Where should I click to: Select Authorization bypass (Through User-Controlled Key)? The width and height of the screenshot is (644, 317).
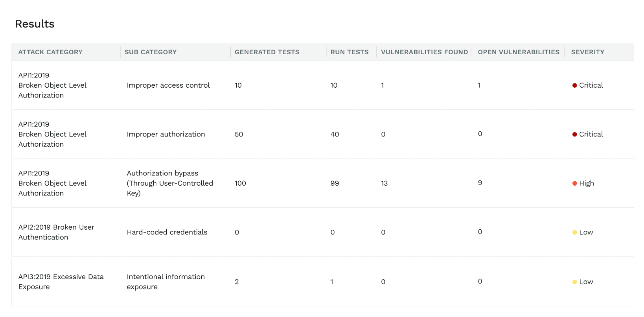tap(169, 183)
